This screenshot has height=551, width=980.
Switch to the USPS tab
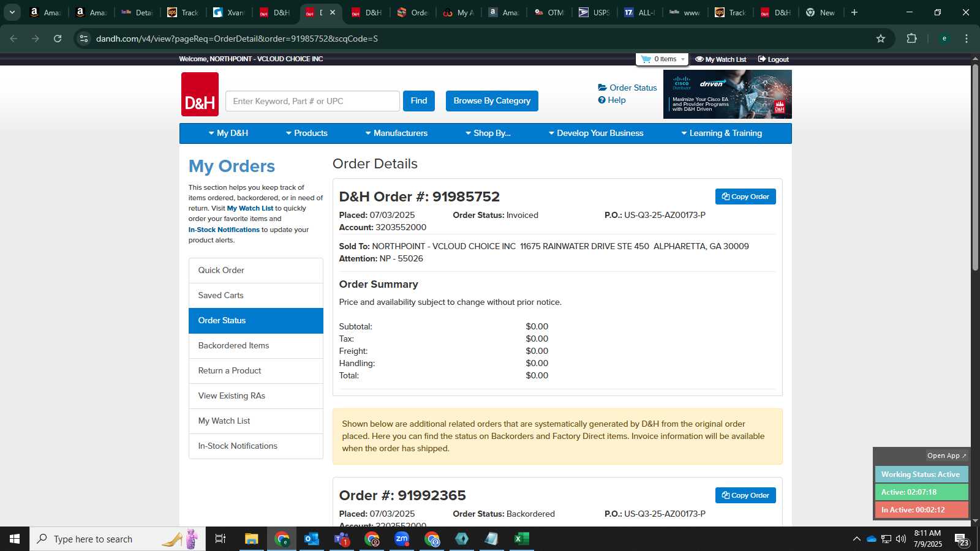point(594,12)
